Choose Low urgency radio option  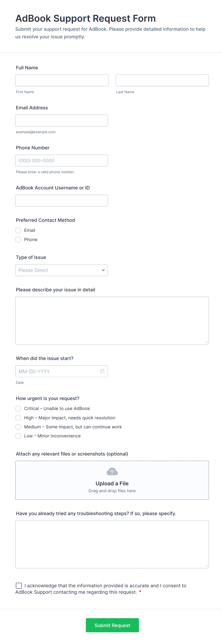click(18, 436)
